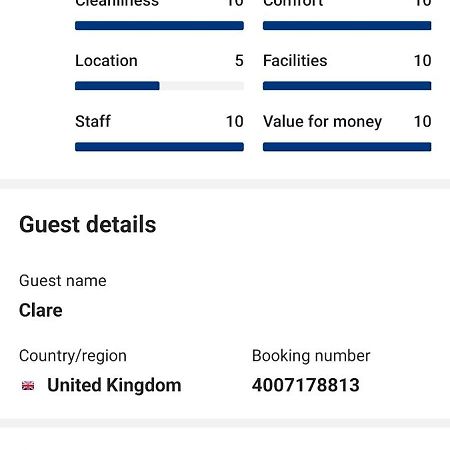Click the United Kingdom country text
The width and height of the screenshot is (450, 450).
[x=114, y=385]
